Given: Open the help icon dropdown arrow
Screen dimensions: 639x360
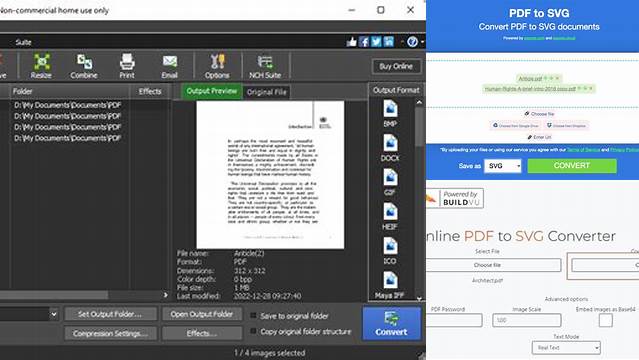Looking at the screenshot, I should tap(422, 42).
